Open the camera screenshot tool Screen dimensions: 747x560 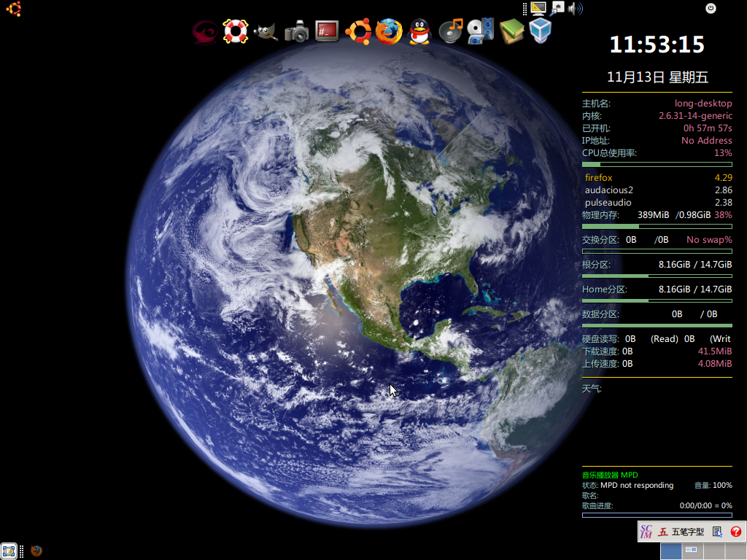tap(296, 32)
